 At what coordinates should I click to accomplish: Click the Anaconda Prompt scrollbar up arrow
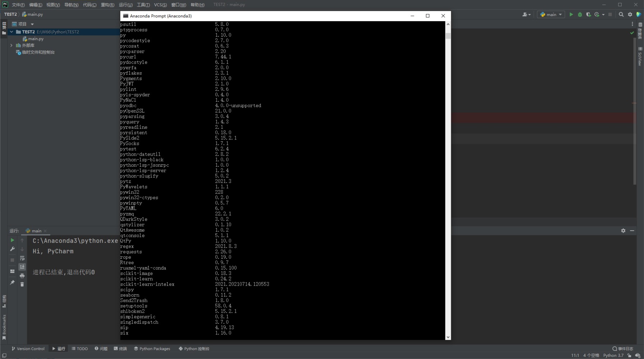pyautogui.click(x=448, y=24)
